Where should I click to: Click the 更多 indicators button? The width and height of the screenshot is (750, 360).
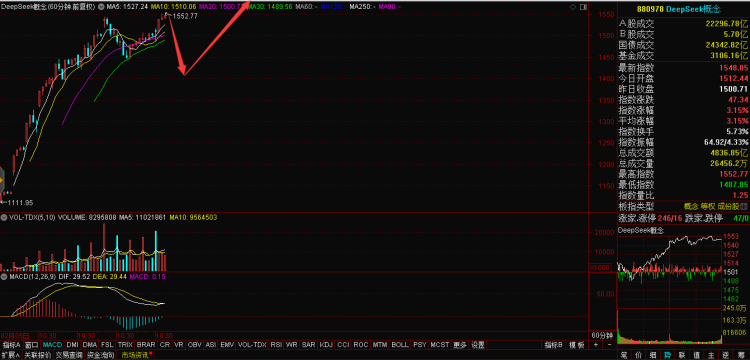pyautogui.click(x=460, y=345)
